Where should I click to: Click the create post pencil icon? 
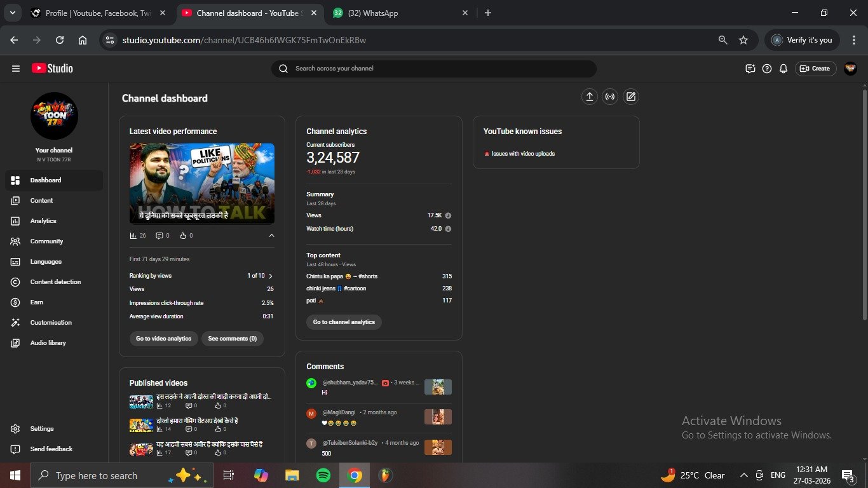point(630,97)
